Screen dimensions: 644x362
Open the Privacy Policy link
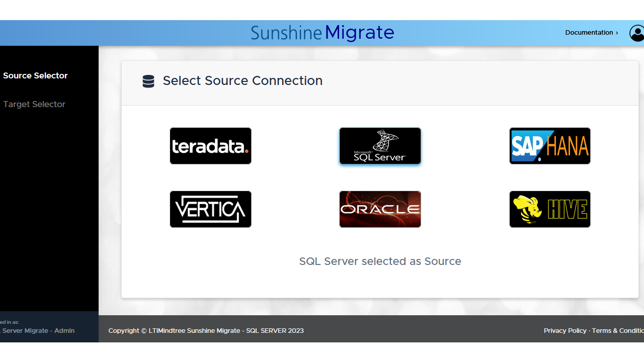coord(565,330)
